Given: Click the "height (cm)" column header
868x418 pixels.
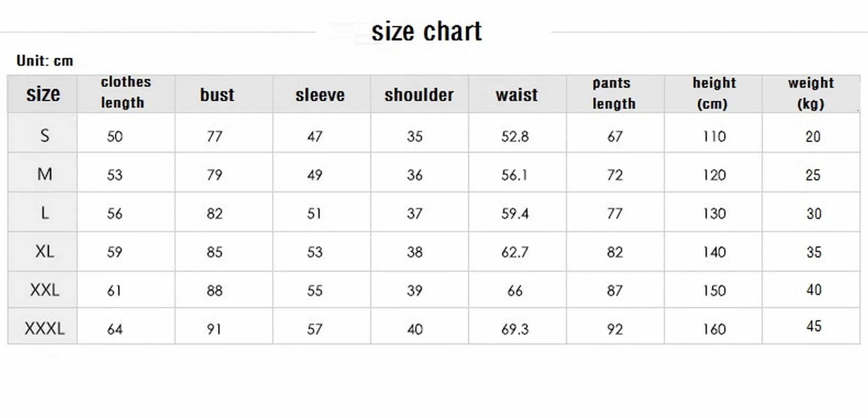Looking at the screenshot, I should (x=714, y=93).
